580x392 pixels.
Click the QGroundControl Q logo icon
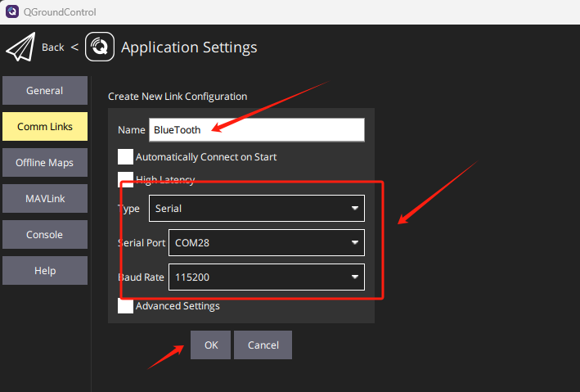pos(99,47)
